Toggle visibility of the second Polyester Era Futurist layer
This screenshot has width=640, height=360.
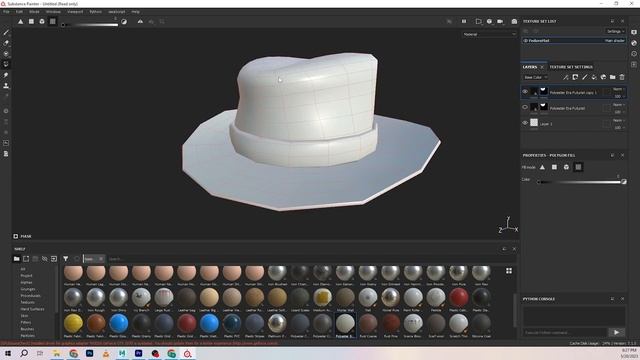[525, 107]
